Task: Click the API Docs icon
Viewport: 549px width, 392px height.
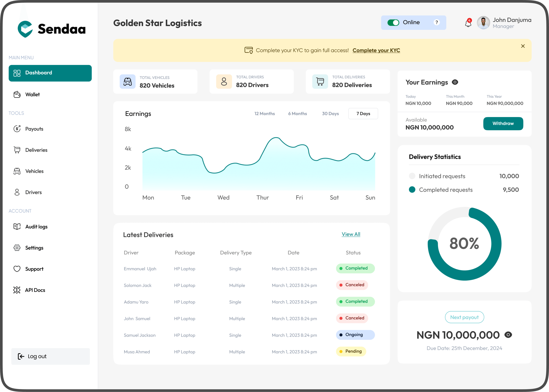Action: 17,290
